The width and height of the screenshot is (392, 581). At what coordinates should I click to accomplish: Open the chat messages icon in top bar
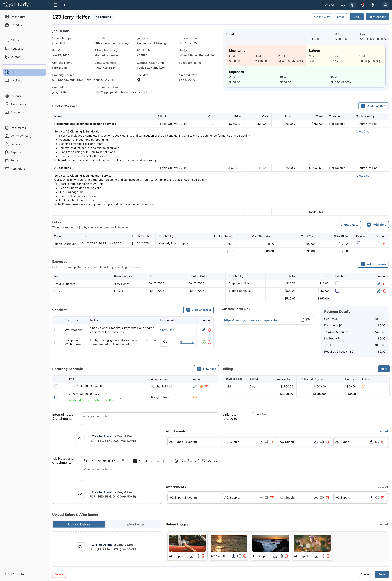[343, 5]
